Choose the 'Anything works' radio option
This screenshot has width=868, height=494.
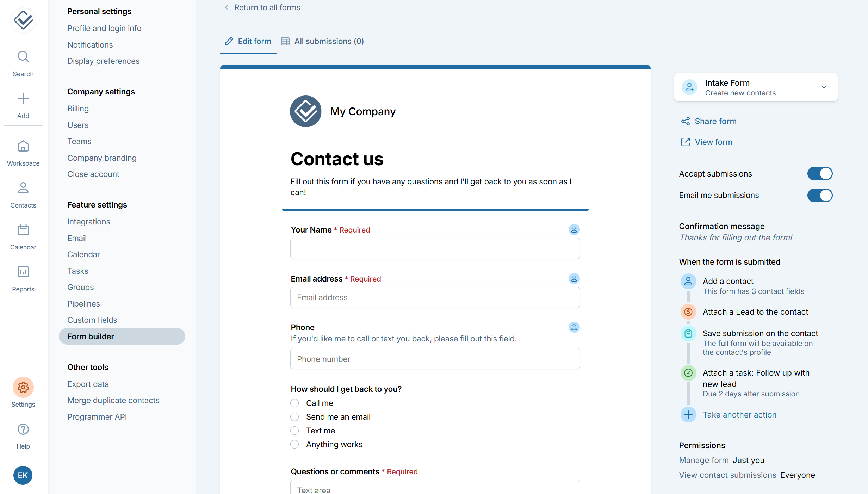coord(294,444)
